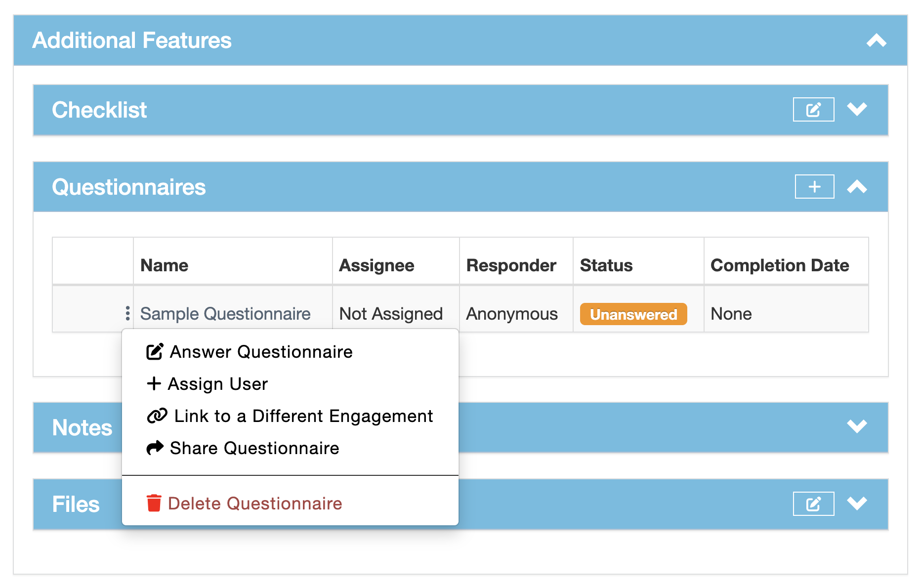The image size is (920, 588).
Task: Click the Files edit pencil icon
Action: point(813,504)
